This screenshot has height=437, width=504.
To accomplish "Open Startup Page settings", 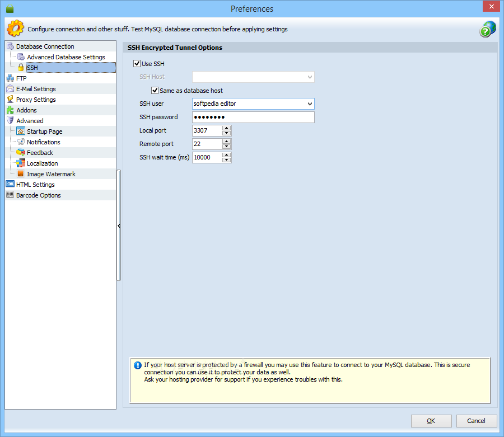I will [x=45, y=131].
